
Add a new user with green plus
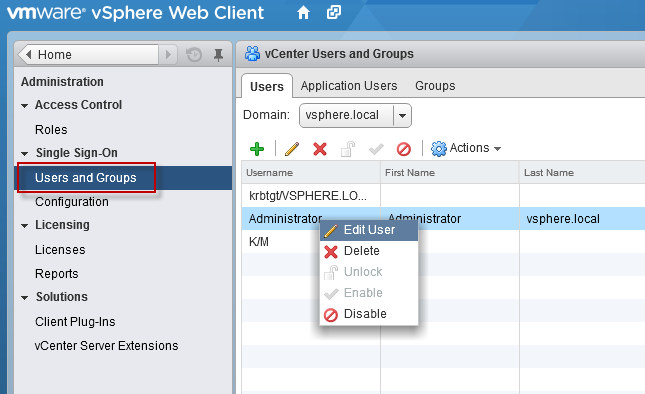[257, 149]
